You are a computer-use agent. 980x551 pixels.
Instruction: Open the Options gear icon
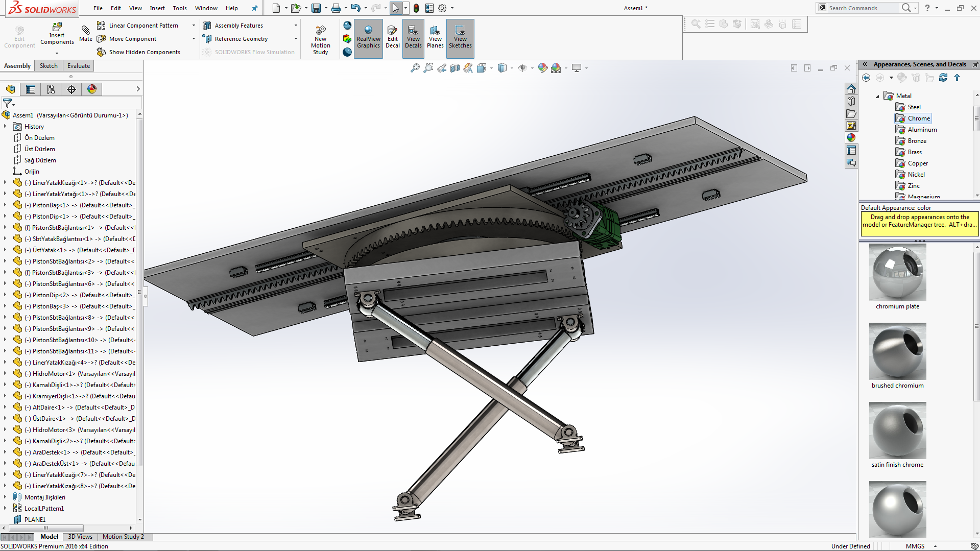(x=442, y=8)
